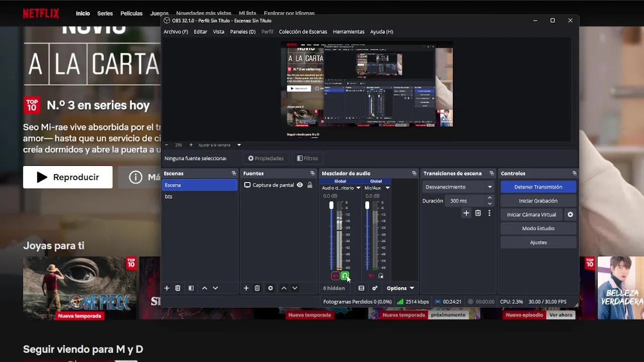Open scene filters icon in Escenas panel

[191, 288]
